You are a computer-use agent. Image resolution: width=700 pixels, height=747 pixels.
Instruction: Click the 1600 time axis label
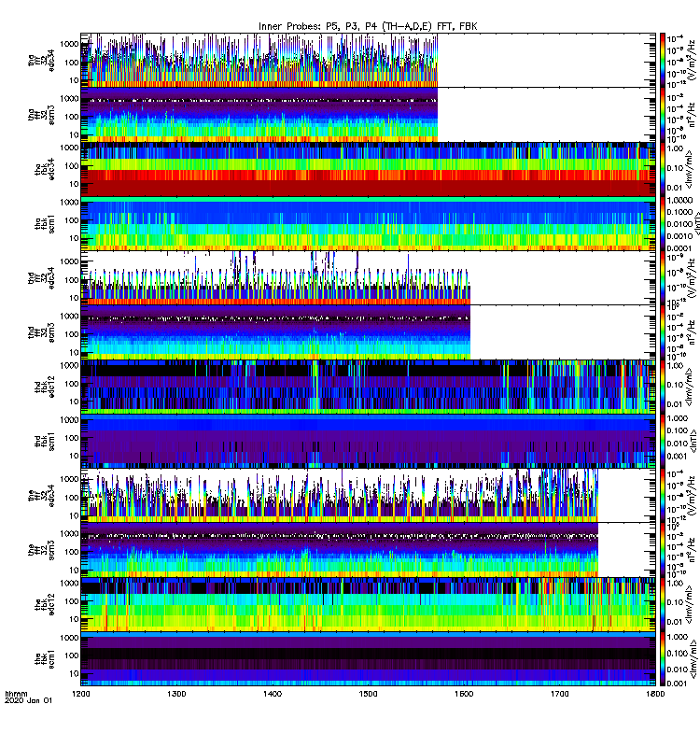464,694
